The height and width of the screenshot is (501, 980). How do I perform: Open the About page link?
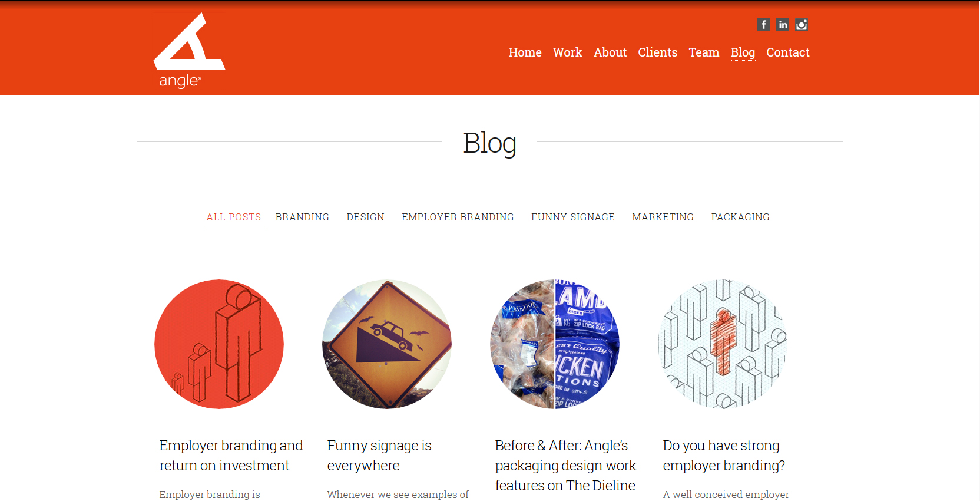610,52
